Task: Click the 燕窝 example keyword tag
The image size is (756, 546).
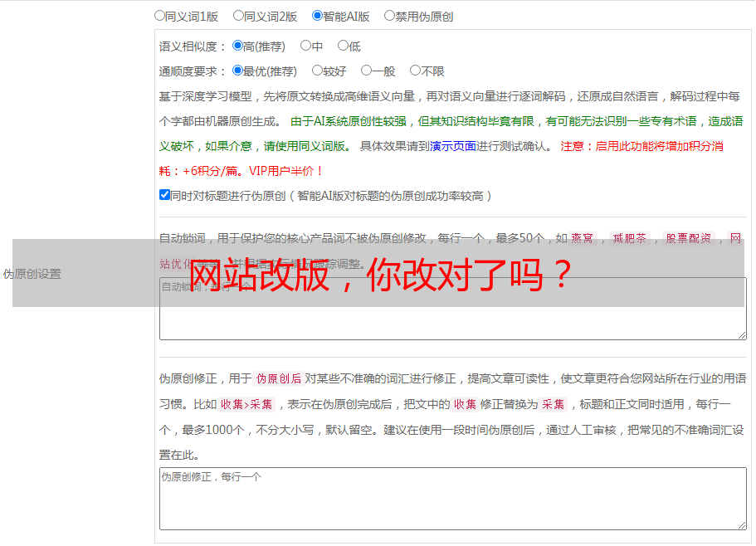Action: click(583, 238)
